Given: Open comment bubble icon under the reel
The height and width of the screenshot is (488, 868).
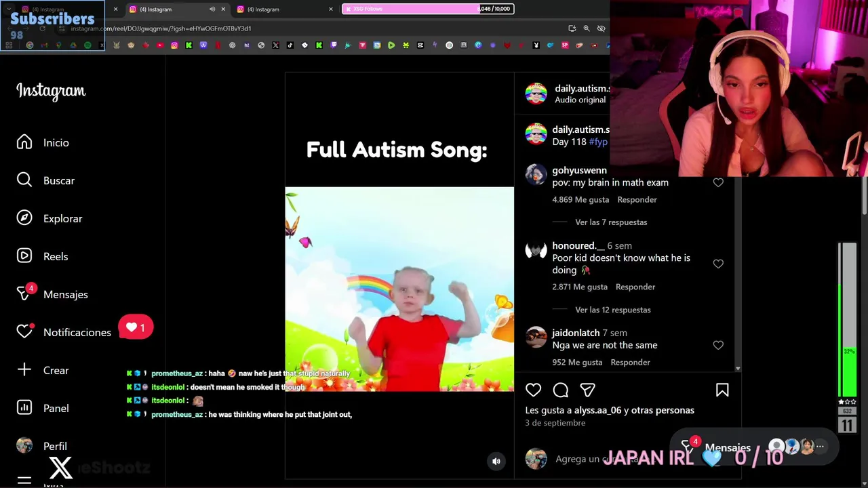Looking at the screenshot, I should click(x=561, y=390).
